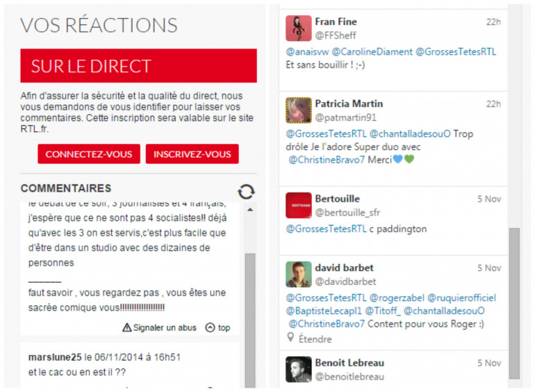The image size is (535, 392).
Task: Click the Bertouille red logo avatar
Action: click(298, 205)
